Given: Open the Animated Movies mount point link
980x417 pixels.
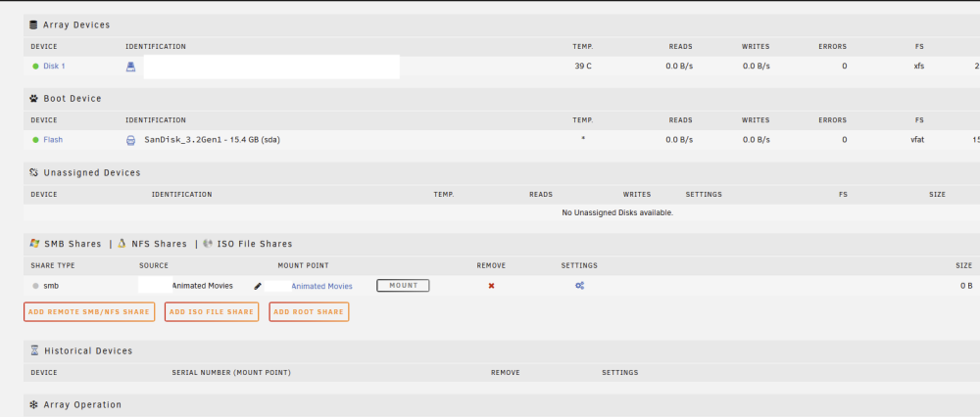Looking at the screenshot, I should [321, 286].
